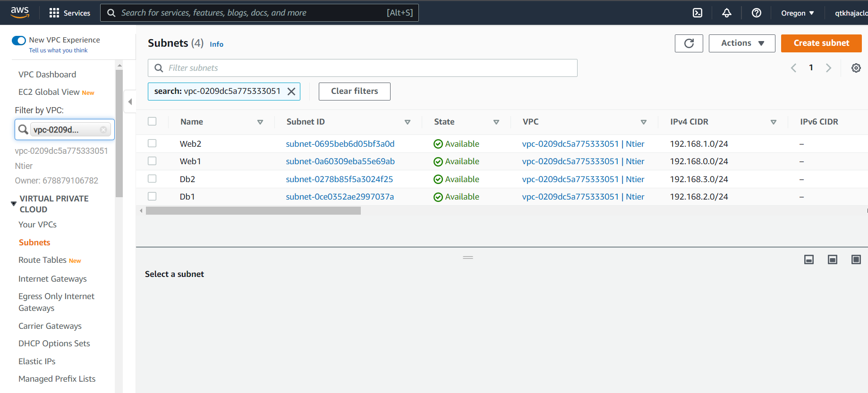The width and height of the screenshot is (868, 393).
Task: Focus the Filter subnets search field
Action: pyautogui.click(x=363, y=68)
